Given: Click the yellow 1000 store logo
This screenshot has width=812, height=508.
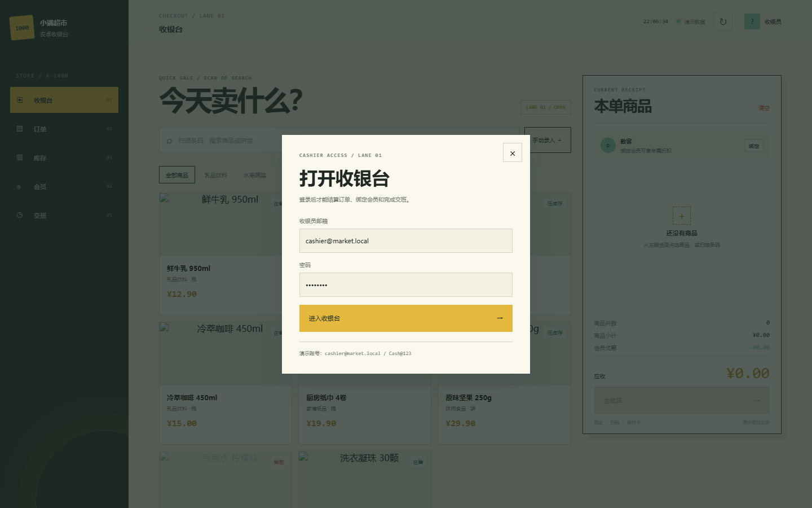Looking at the screenshot, I should click(x=22, y=28).
